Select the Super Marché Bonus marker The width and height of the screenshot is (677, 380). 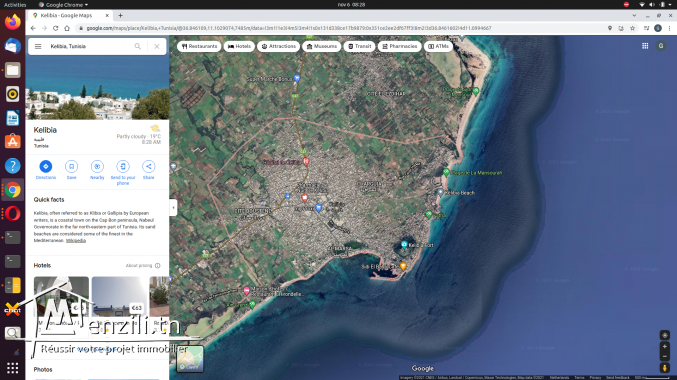[x=297, y=78]
